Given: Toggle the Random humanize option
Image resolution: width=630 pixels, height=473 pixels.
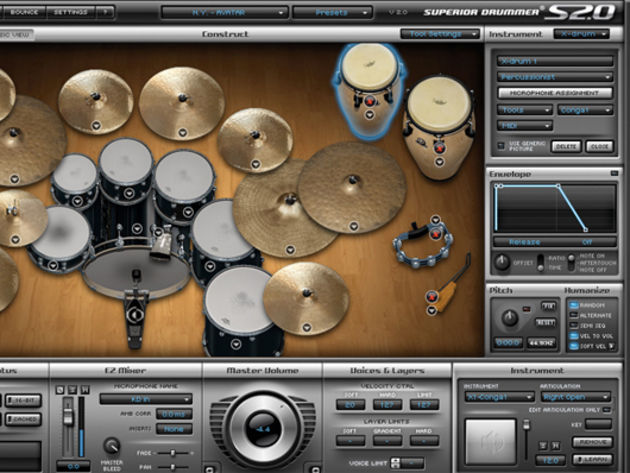Looking at the screenshot, I should 573,305.
